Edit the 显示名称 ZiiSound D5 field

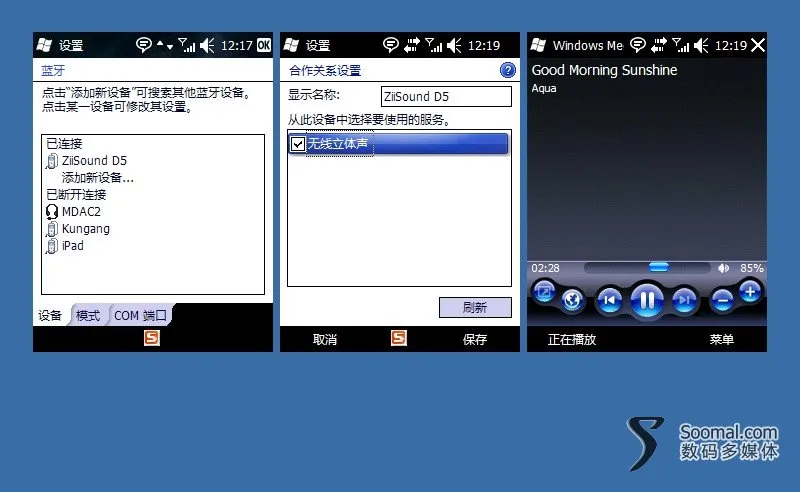coord(446,96)
